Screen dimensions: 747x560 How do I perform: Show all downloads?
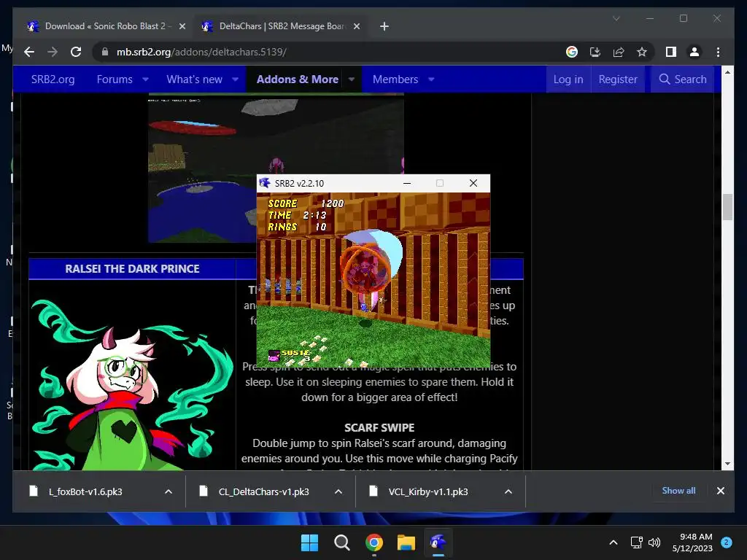click(x=678, y=491)
